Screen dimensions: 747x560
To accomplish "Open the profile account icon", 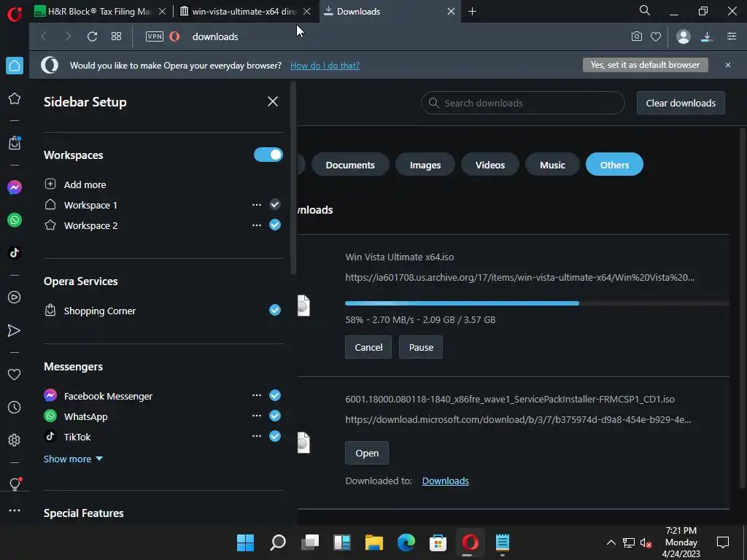I will click(683, 36).
